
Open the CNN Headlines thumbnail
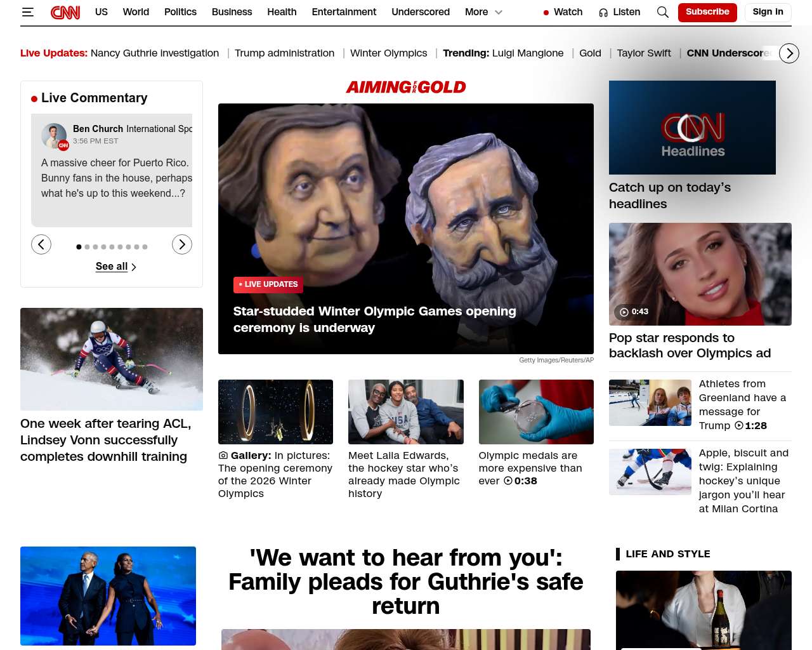click(692, 128)
